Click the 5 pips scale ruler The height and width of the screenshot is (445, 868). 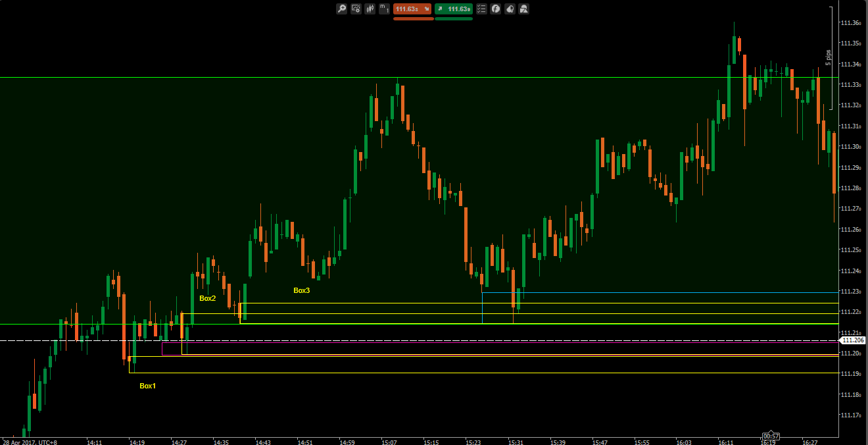(831, 58)
